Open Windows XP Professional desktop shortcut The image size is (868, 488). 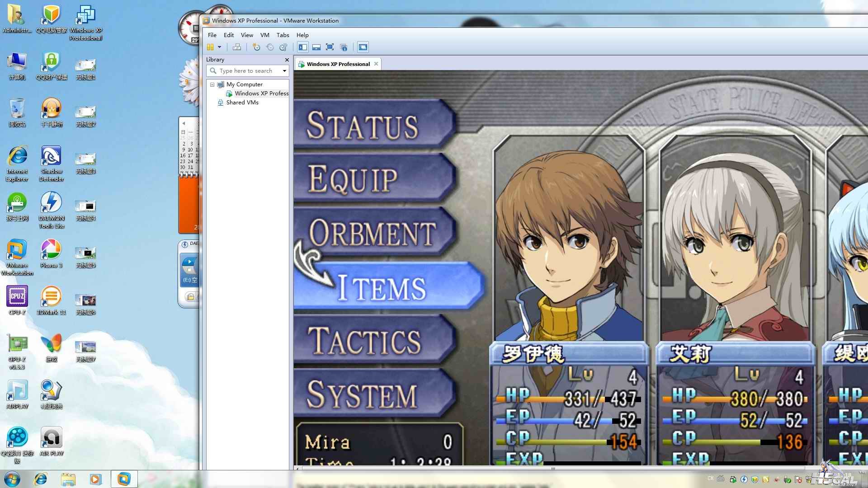(x=85, y=23)
